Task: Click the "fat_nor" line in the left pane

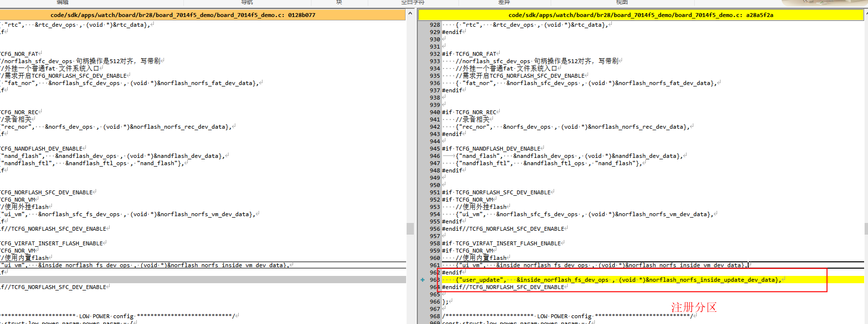Action: pos(130,83)
